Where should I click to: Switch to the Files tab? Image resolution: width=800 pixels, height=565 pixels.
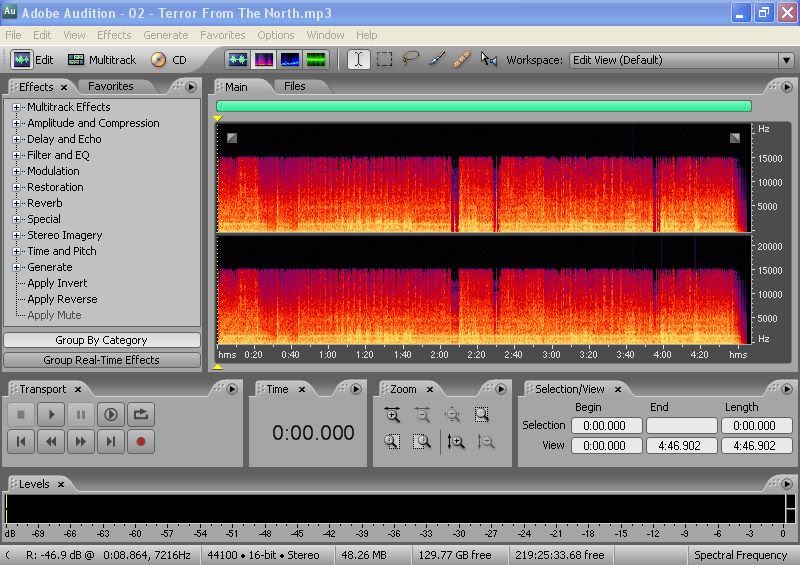tap(294, 86)
